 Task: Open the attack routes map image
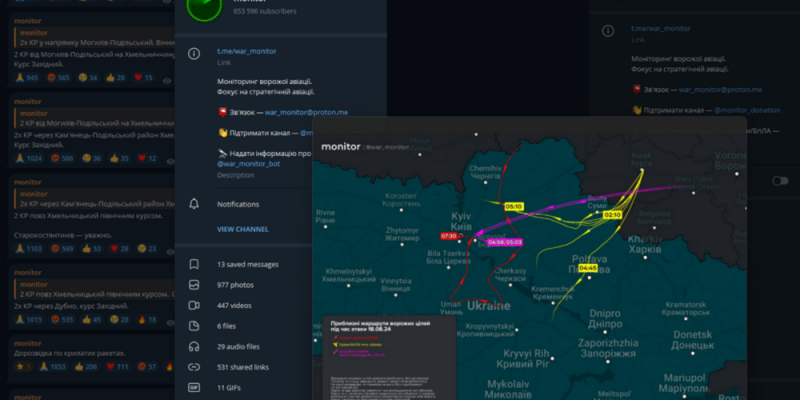tap(529, 258)
